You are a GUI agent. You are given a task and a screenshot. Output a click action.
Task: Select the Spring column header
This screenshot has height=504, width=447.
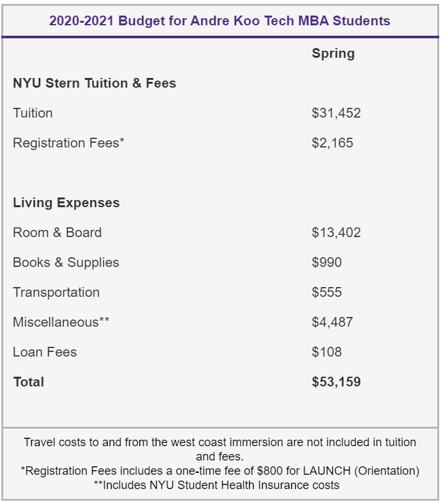pos(333,53)
